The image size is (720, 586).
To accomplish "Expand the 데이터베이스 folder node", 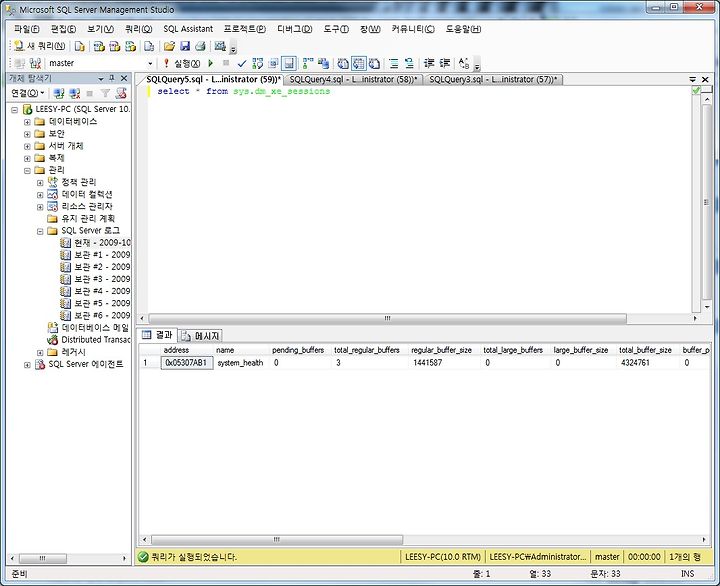I will click(x=27, y=122).
